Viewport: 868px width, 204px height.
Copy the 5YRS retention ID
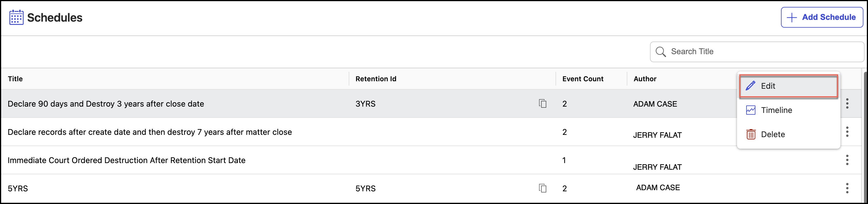(543, 188)
